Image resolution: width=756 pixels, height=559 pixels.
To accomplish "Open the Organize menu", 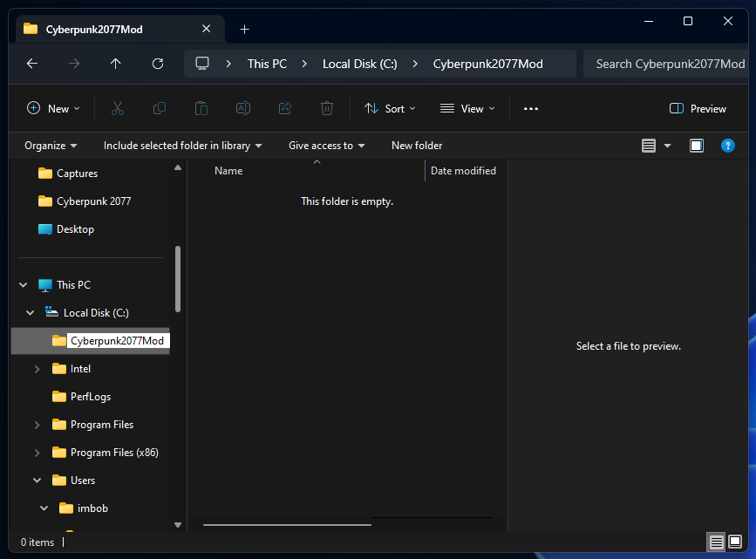I will [51, 146].
